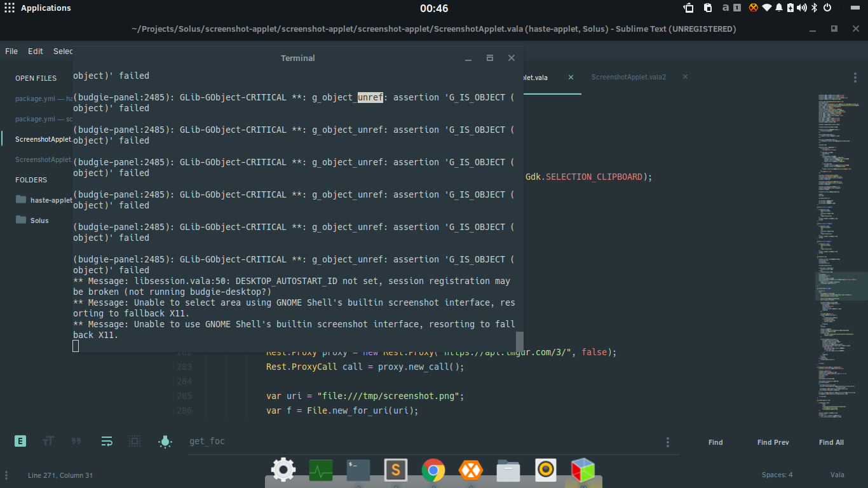Click the Find Prev button
The height and width of the screenshot is (488, 868).
click(x=773, y=442)
